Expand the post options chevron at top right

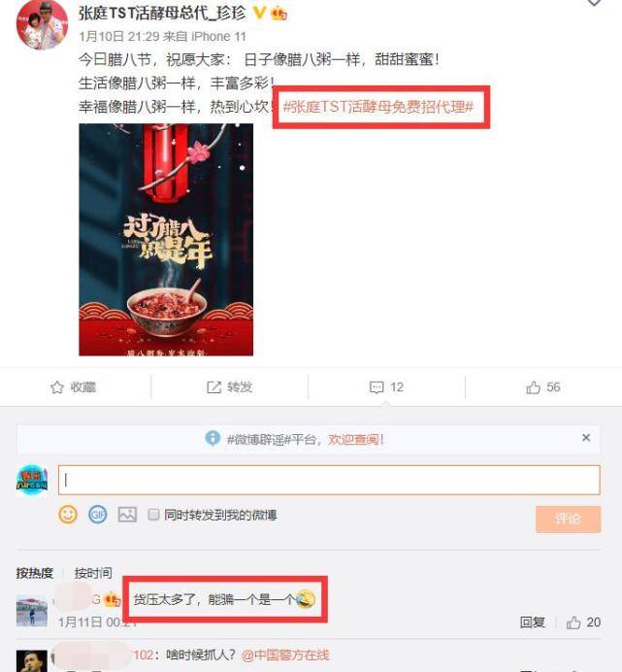(x=594, y=3)
